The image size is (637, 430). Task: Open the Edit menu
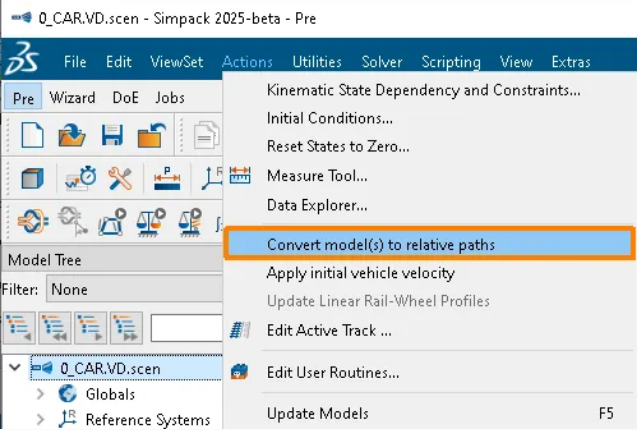[x=119, y=62]
